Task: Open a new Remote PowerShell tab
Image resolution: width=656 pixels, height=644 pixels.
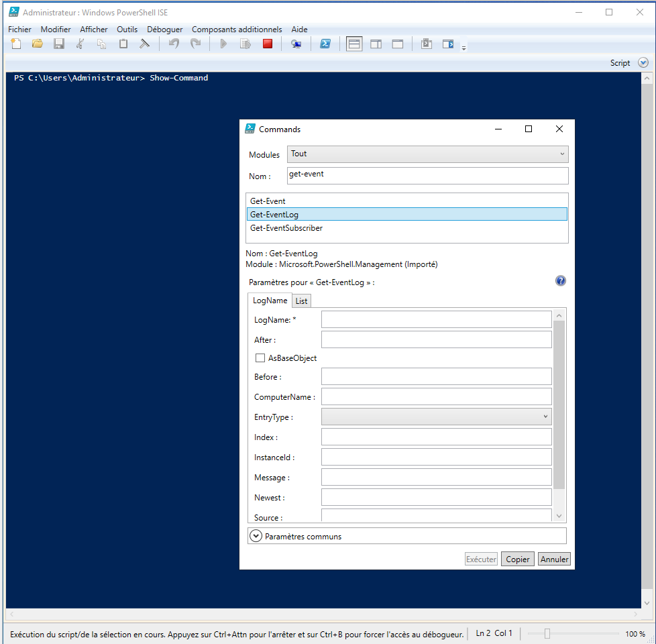Action: [296, 43]
